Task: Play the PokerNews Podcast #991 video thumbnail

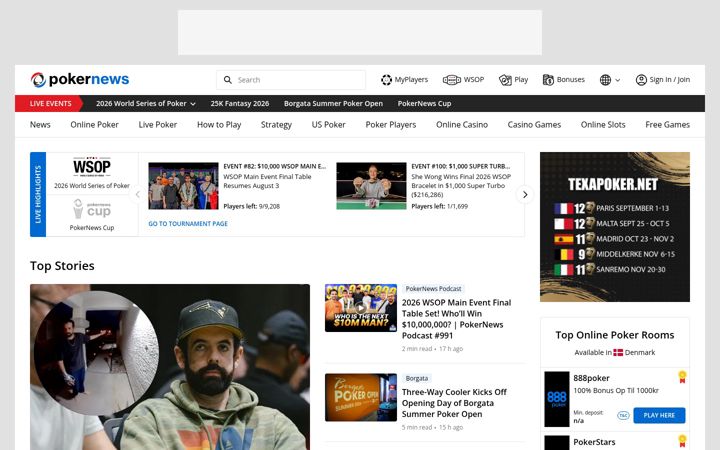Action: tap(361, 308)
